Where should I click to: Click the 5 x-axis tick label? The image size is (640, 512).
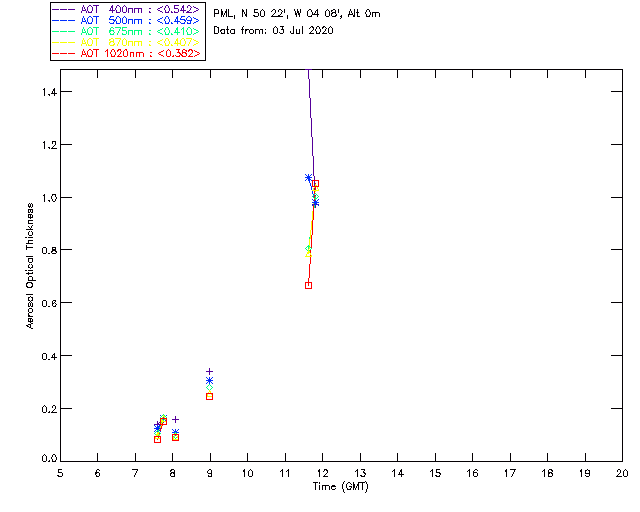60,473
